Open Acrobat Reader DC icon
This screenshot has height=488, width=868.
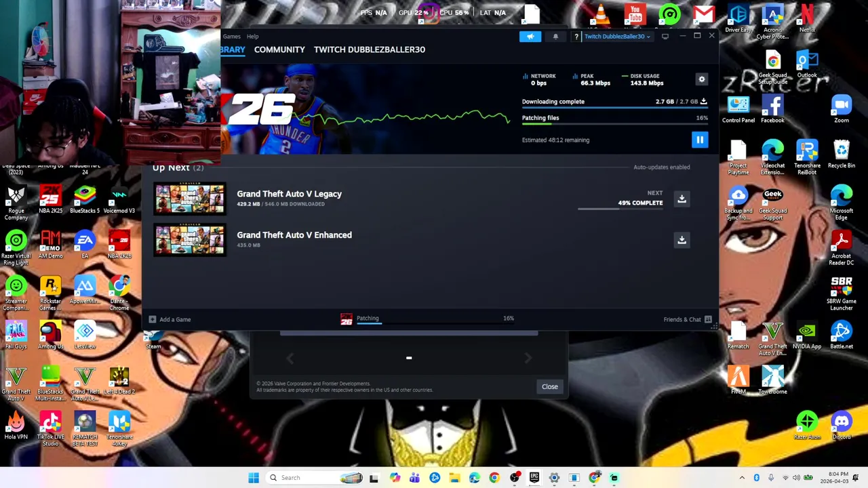[x=842, y=249]
